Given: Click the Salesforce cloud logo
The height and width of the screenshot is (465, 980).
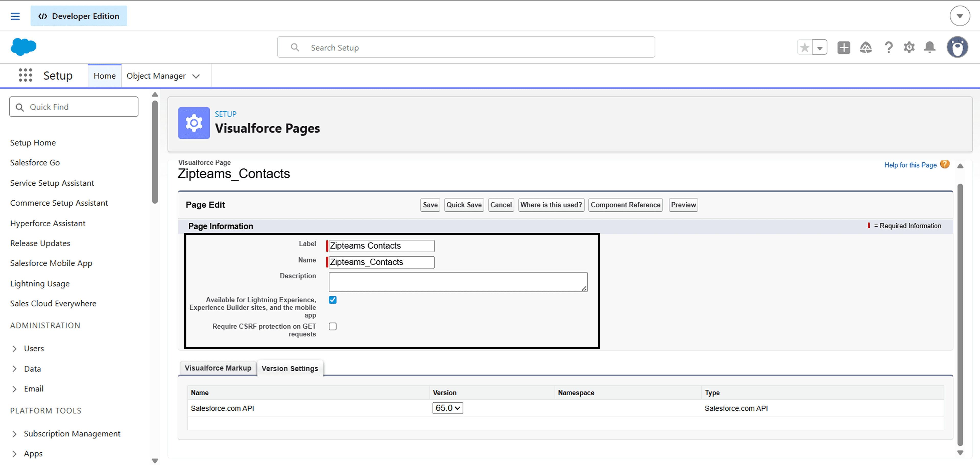Looking at the screenshot, I should [23, 47].
